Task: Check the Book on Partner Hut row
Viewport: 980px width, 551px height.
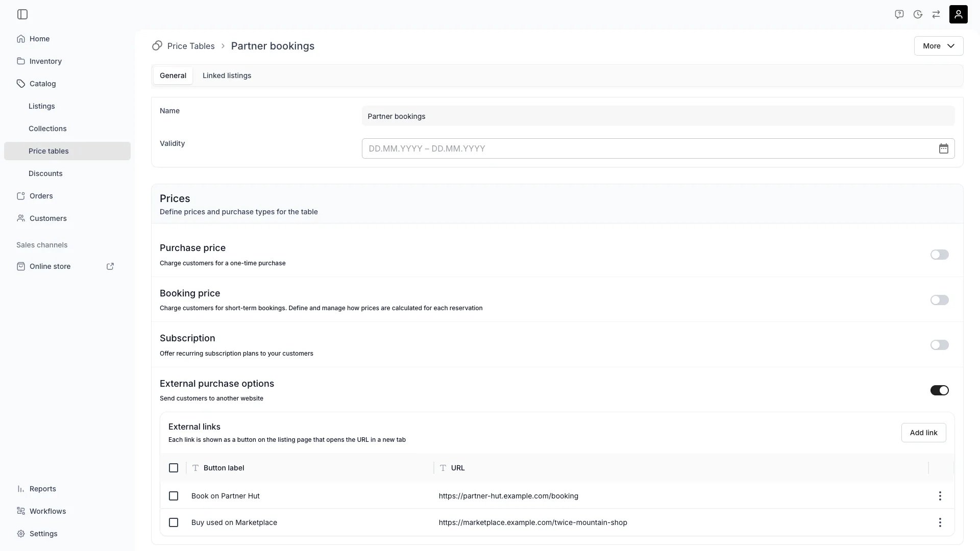Action: (174, 496)
